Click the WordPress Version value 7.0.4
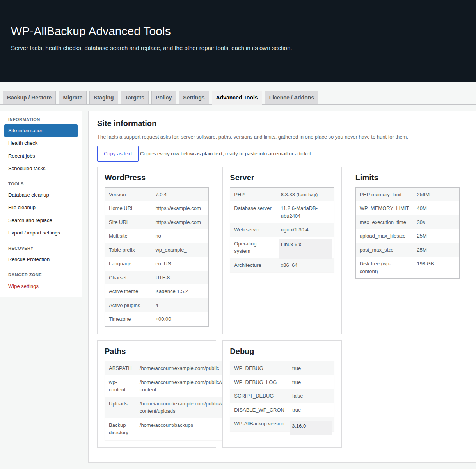476x469 pixels. (x=161, y=195)
